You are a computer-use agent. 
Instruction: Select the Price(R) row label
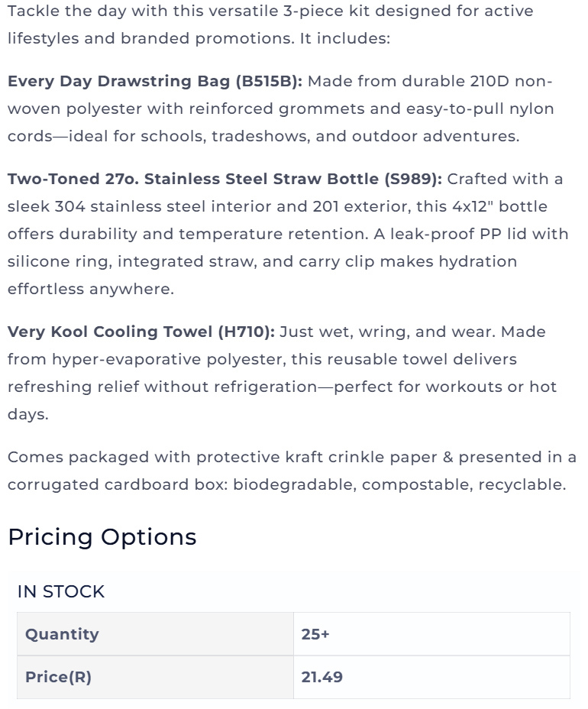[x=155, y=677]
